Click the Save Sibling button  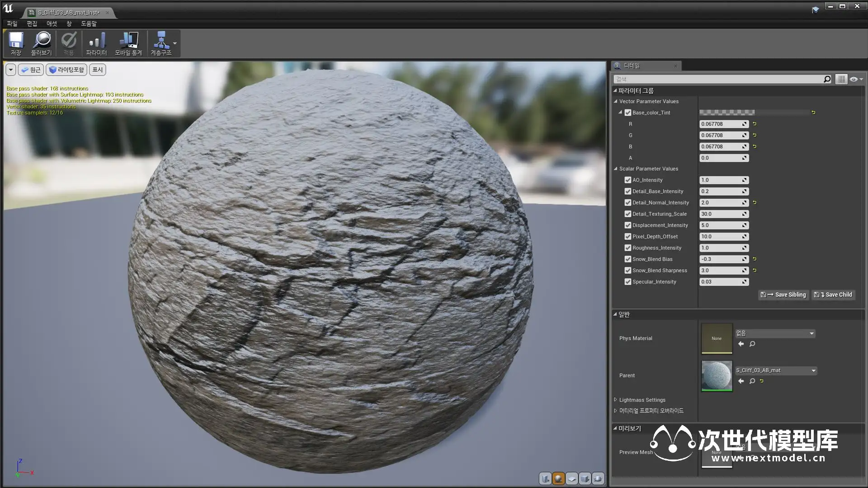coord(783,295)
